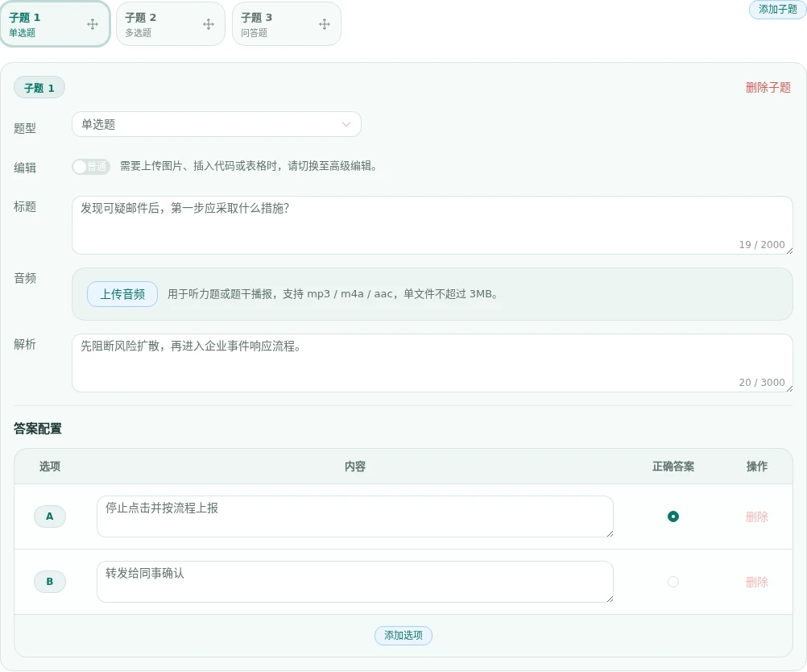Focus the 标题 text area
This screenshot has height=672, width=807.
432,225
